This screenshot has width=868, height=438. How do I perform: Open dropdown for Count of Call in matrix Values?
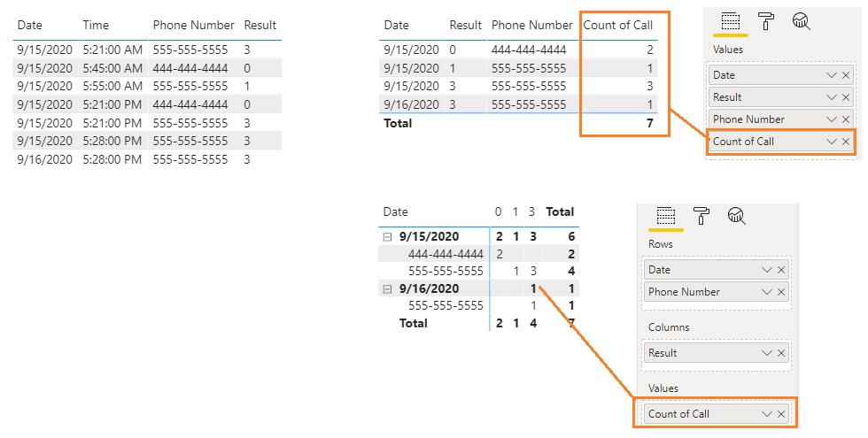click(x=767, y=414)
